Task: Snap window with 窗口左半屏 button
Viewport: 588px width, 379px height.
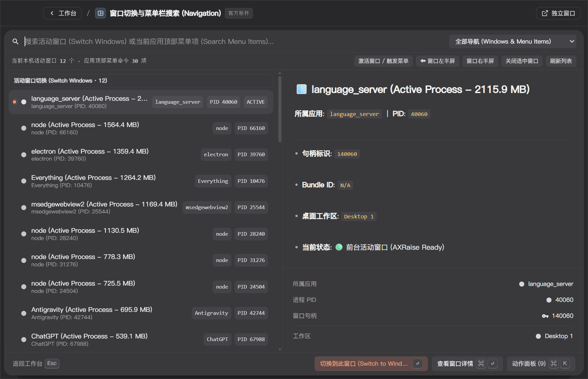Action: (x=438, y=61)
